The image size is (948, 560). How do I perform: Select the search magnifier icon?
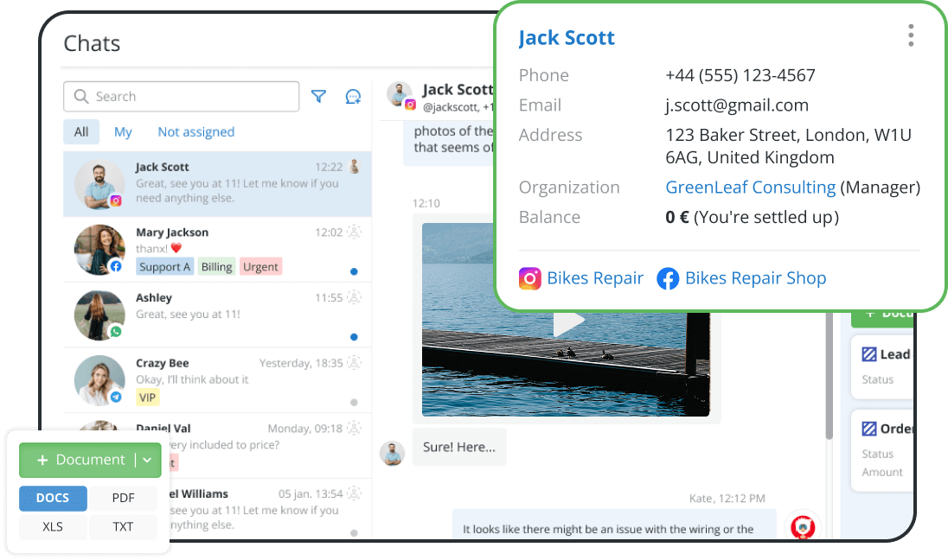(x=80, y=96)
